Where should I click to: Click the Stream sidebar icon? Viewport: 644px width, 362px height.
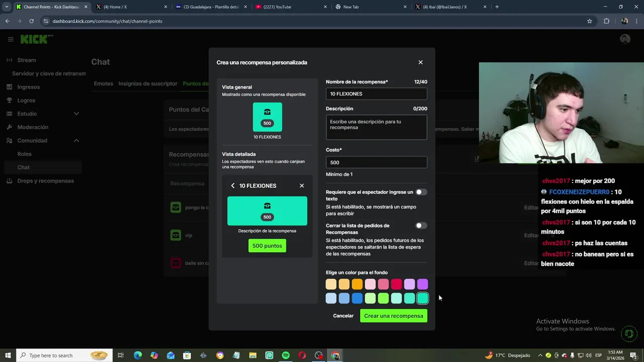tap(10, 60)
